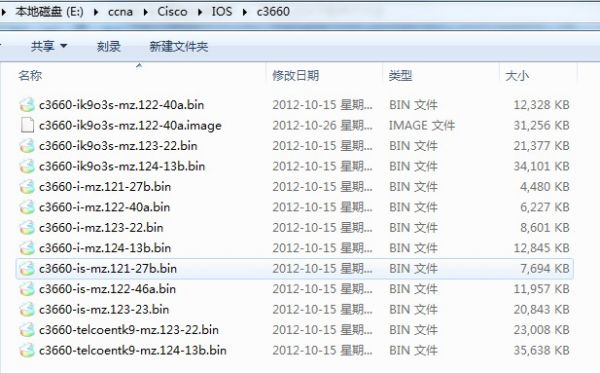Sort files by 大小 column header

pyautogui.click(x=517, y=75)
